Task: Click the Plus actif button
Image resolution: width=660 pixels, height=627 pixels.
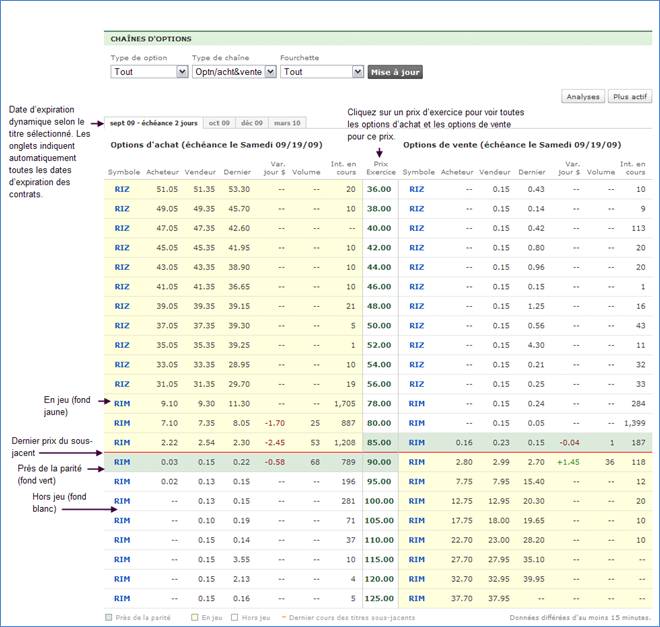Action: coord(630,97)
